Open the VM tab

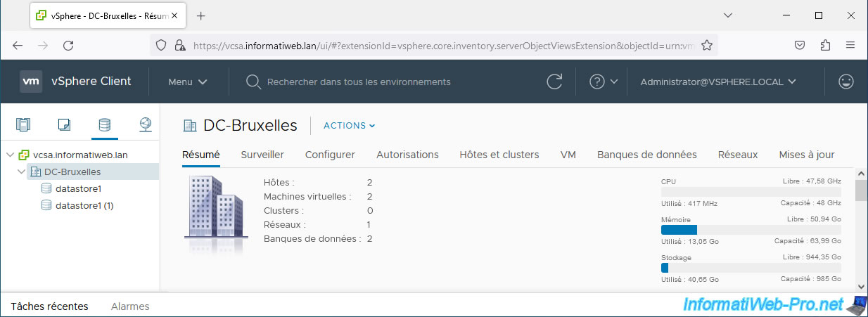click(568, 155)
